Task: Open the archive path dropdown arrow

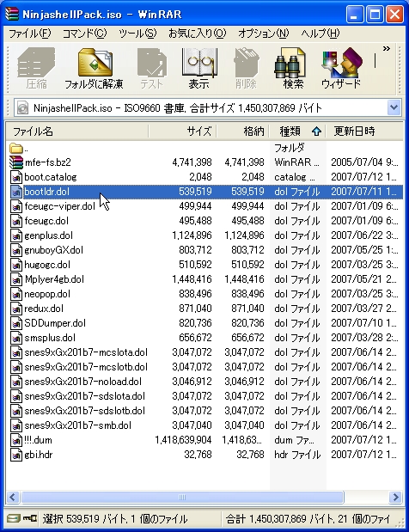Action: 394,108
